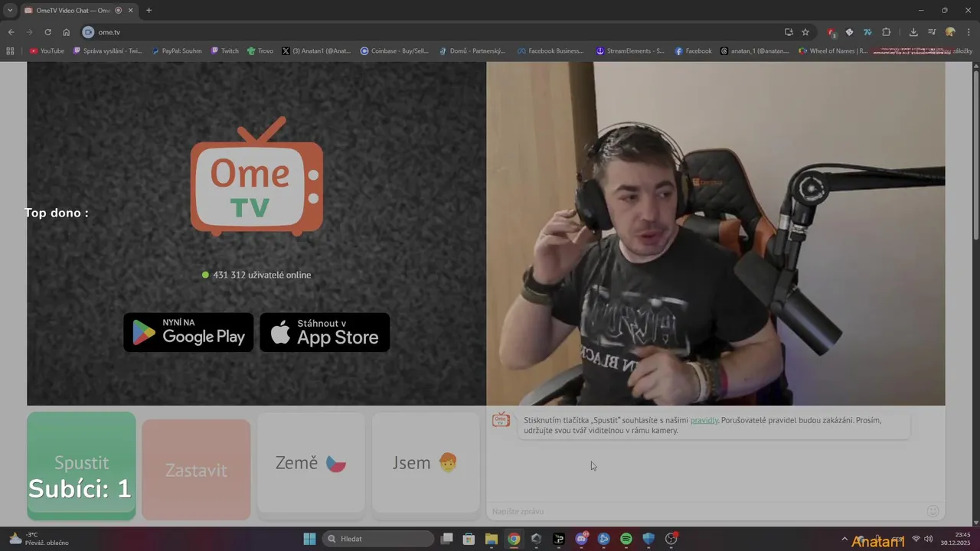Open the install-app icon in address bar

(789, 32)
